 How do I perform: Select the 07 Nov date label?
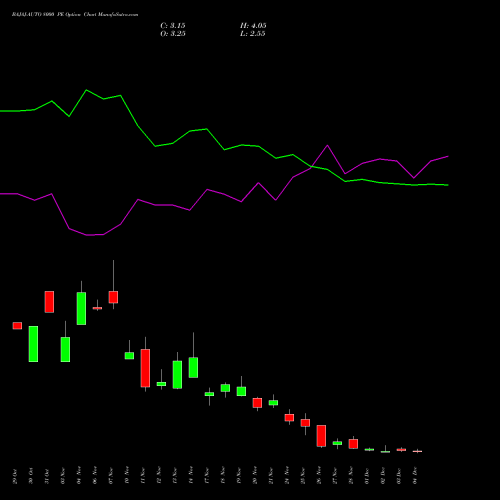(111, 476)
